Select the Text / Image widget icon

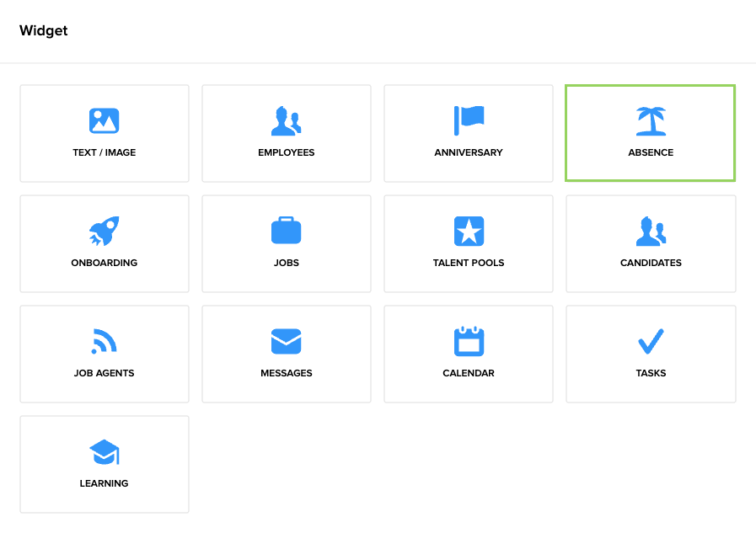click(x=104, y=120)
